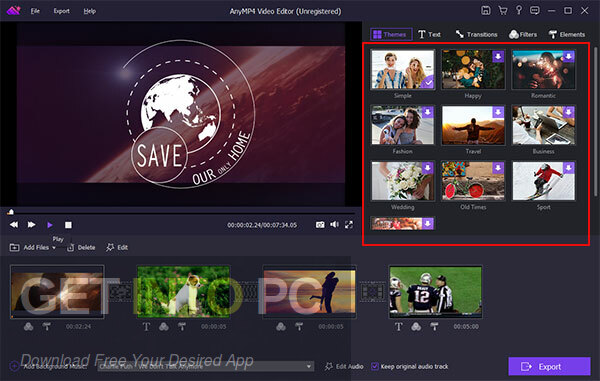Viewport: 600px width, 381px height.
Task: Open the Help menu
Action: click(90, 11)
